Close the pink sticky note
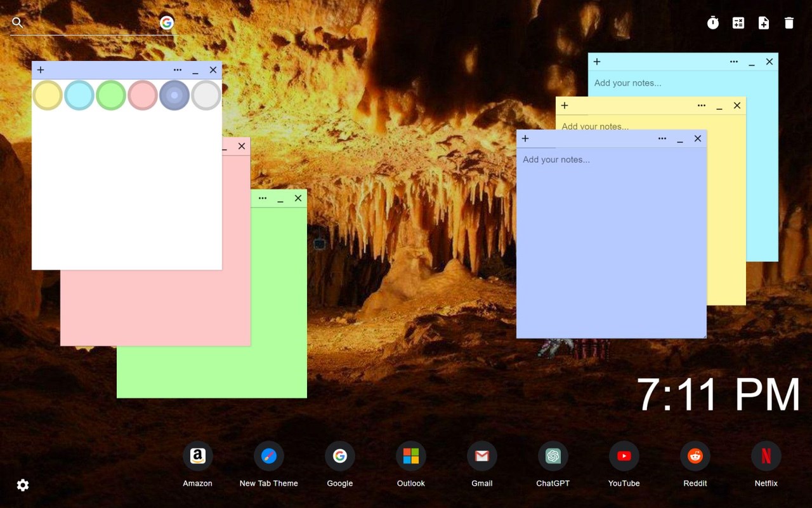 pyautogui.click(x=242, y=146)
